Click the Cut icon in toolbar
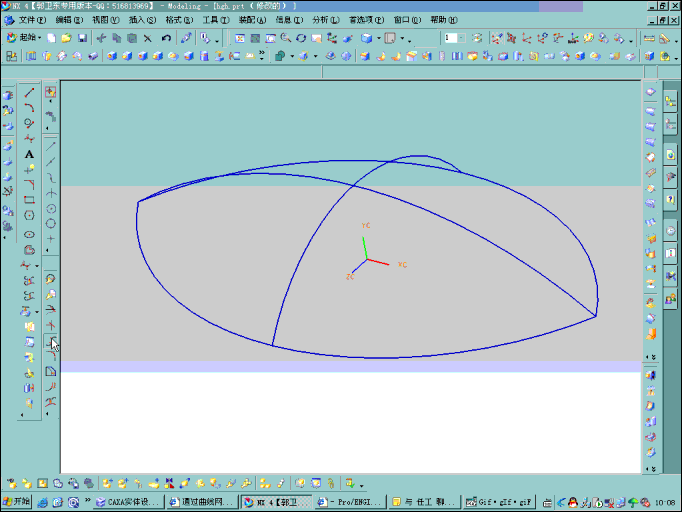 click(101, 38)
